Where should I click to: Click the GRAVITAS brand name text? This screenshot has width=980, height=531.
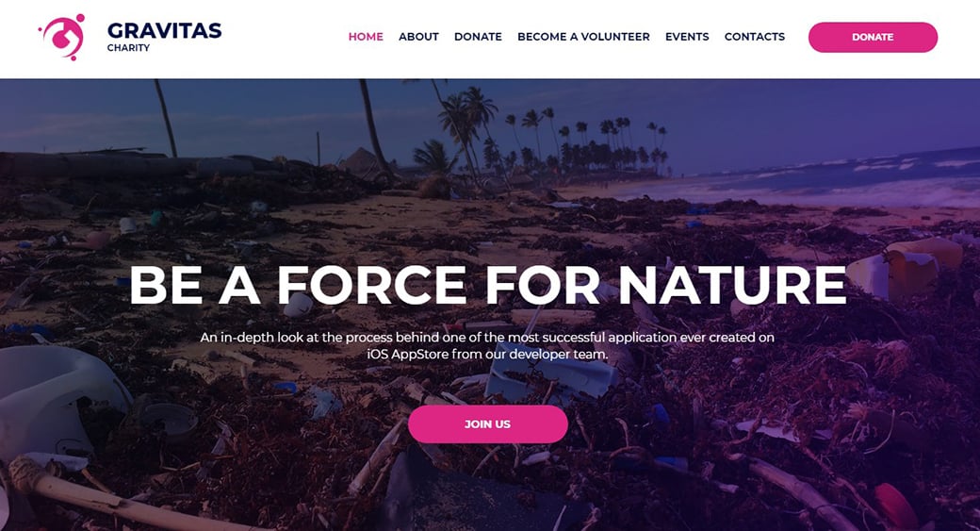pos(164,30)
